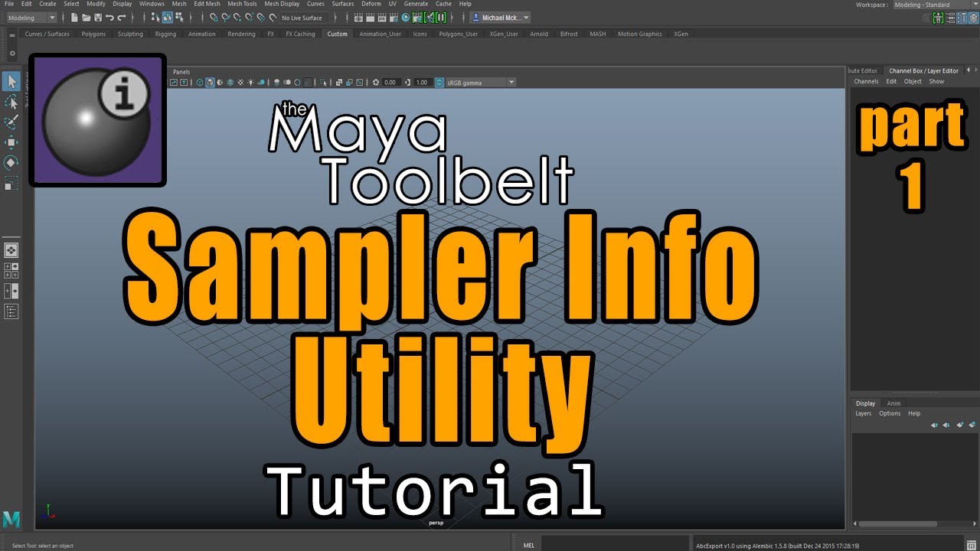Screen dimensions: 980x551
Task: Open the viewport Panels menu
Action: [x=181, y=72]
